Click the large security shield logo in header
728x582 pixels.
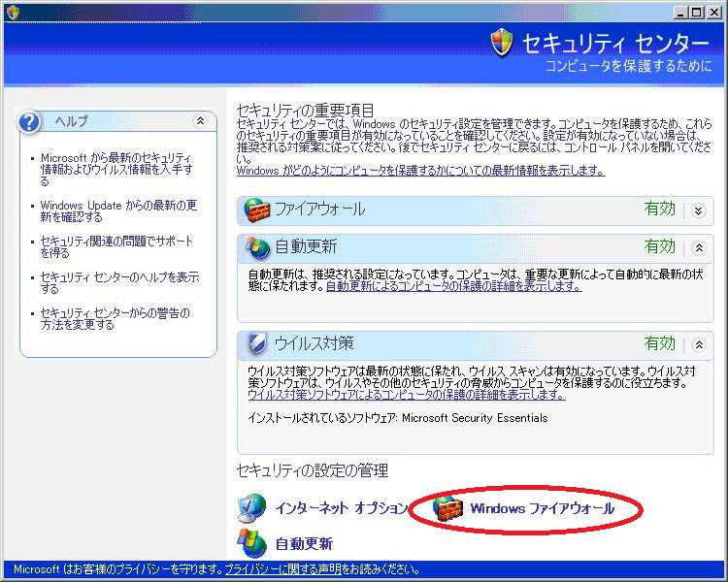[502, 43]
